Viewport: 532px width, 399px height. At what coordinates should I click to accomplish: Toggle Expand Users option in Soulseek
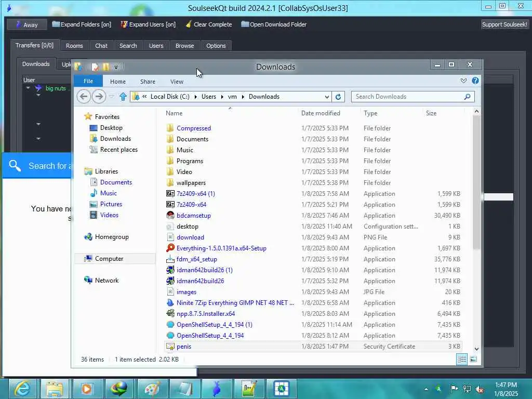click(x=148, y=24)
